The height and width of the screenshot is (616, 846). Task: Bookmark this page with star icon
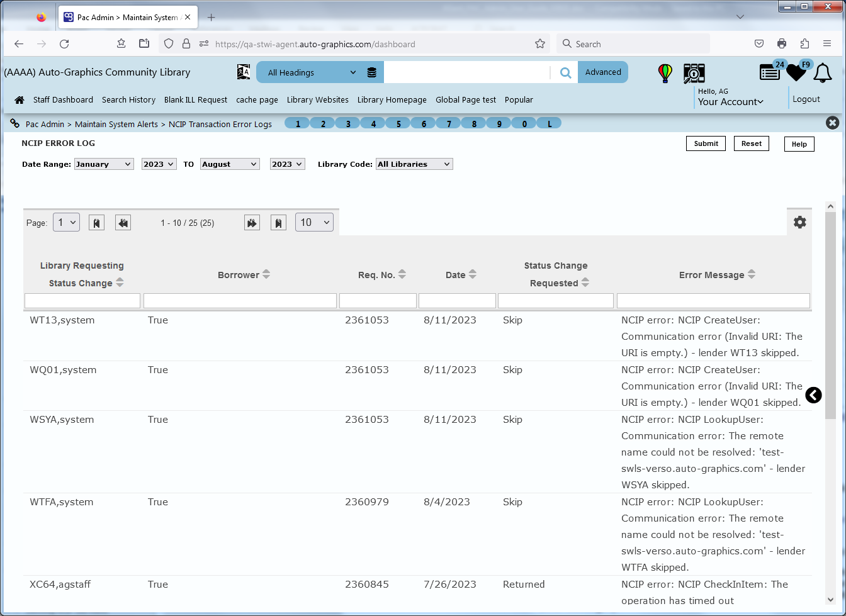point(539,44)
